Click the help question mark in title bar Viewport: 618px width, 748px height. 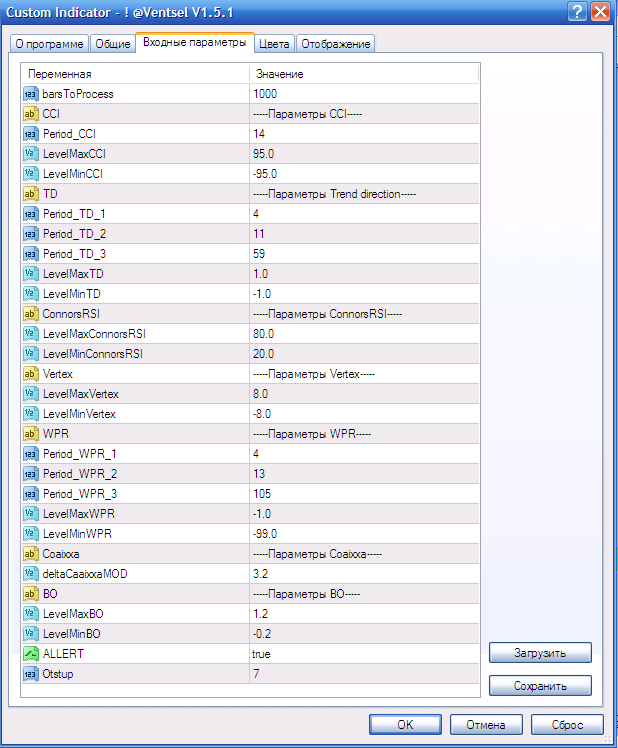[577, 12]
